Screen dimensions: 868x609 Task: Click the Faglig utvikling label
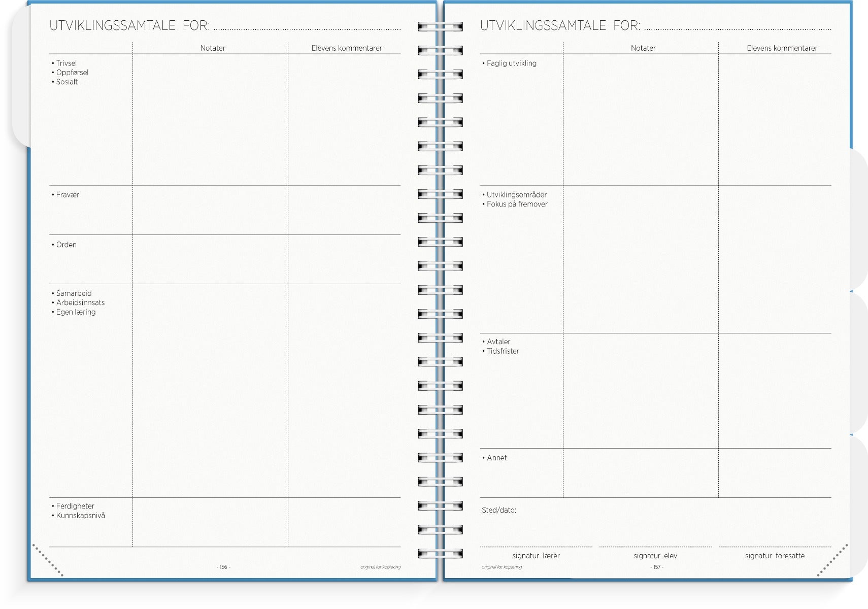511,63
